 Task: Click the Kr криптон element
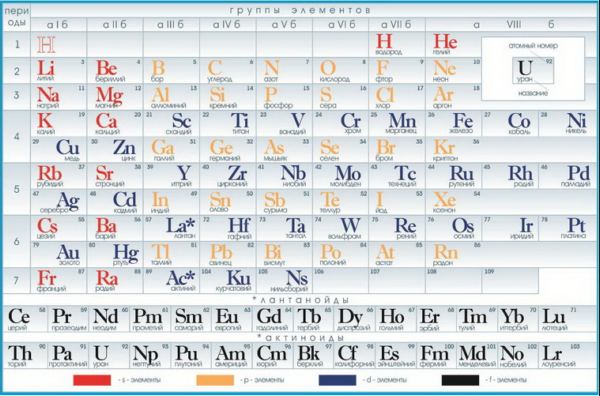coord(453,150)
